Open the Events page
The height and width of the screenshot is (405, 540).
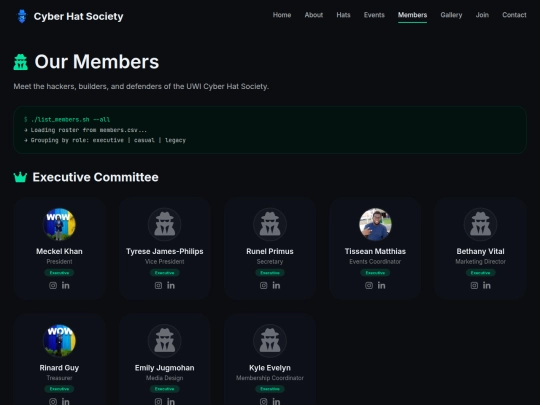tap(374, 15)
